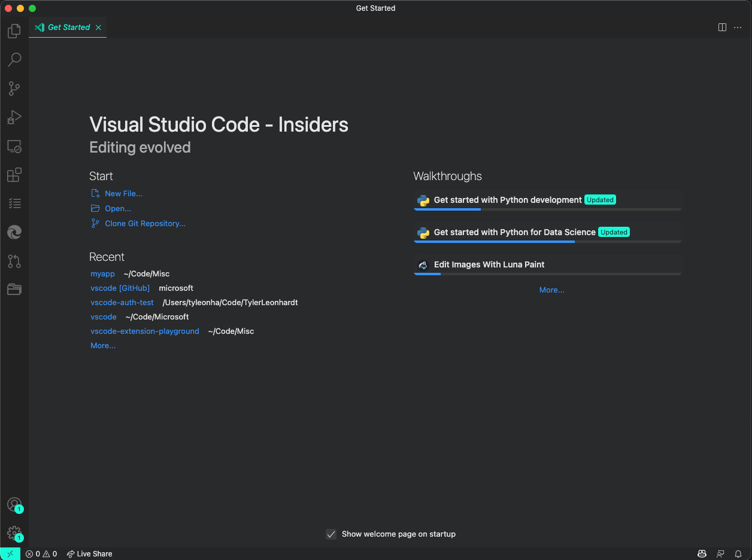Open the Microsoft Edge Tools panel

click(x=13, y=232)
